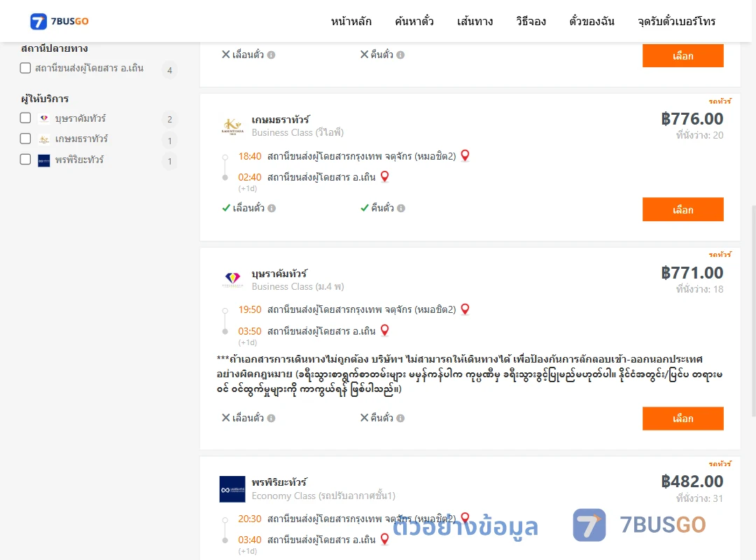Click the green check beside คืนตั๋ว on the เกษมธราทัวร์ card
The image size is (756, 560).
coord(365,208)
